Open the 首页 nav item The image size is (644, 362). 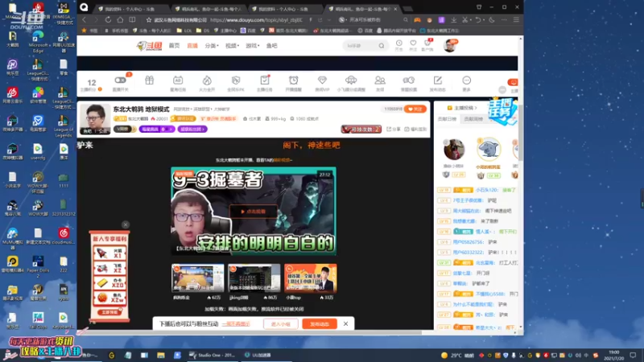[174, 46]
